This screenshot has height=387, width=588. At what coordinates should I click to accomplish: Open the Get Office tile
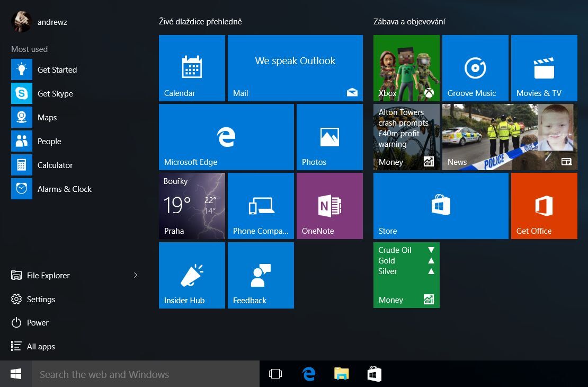544,206
